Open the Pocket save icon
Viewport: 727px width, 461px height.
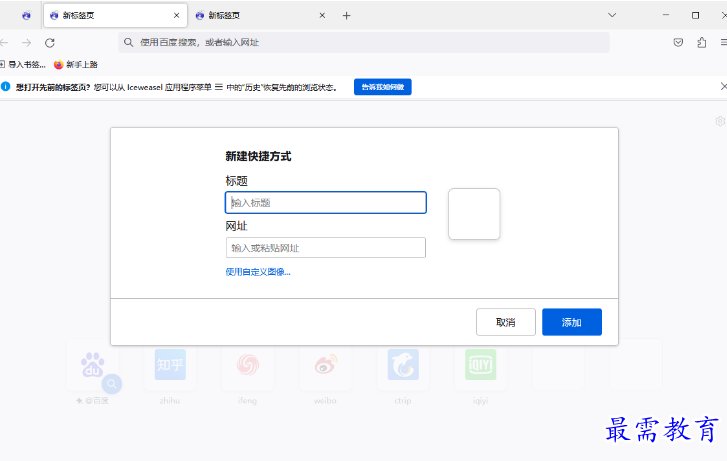point(678,43)
